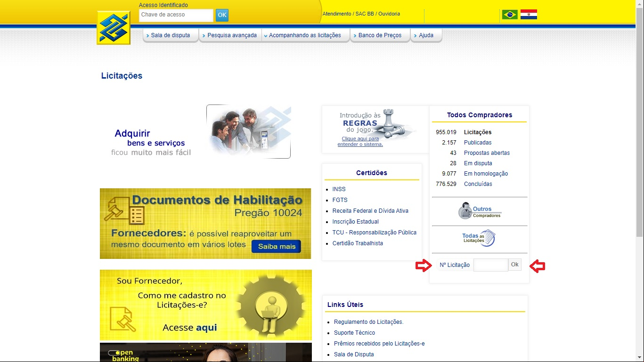Open the FGTS certidão link

[x=340, y=200]
